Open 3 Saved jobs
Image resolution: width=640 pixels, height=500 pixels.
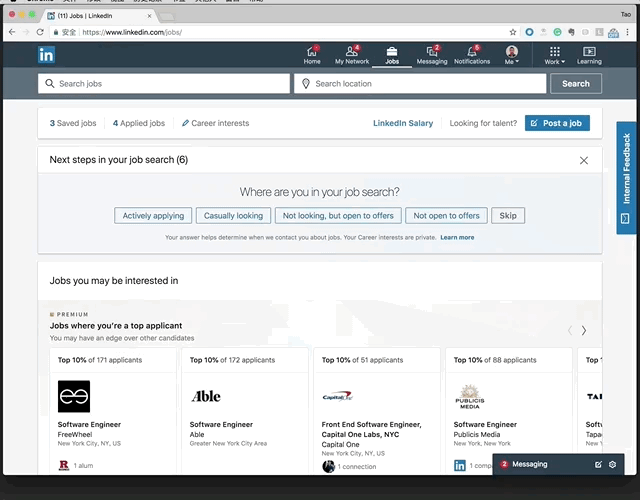click(73, 123)
